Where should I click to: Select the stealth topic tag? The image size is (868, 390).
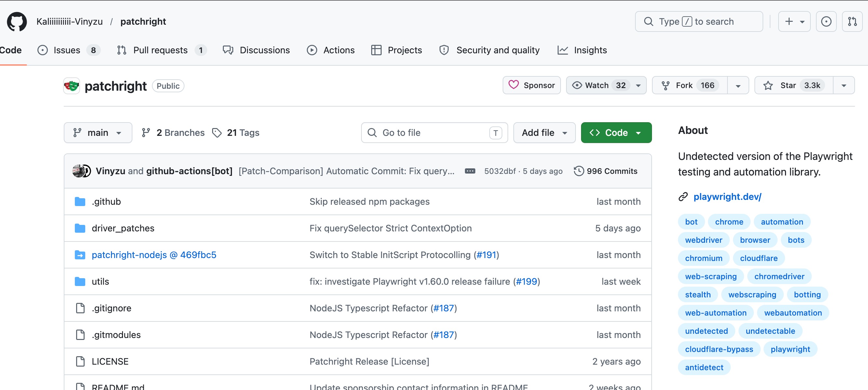click(698, 294)
